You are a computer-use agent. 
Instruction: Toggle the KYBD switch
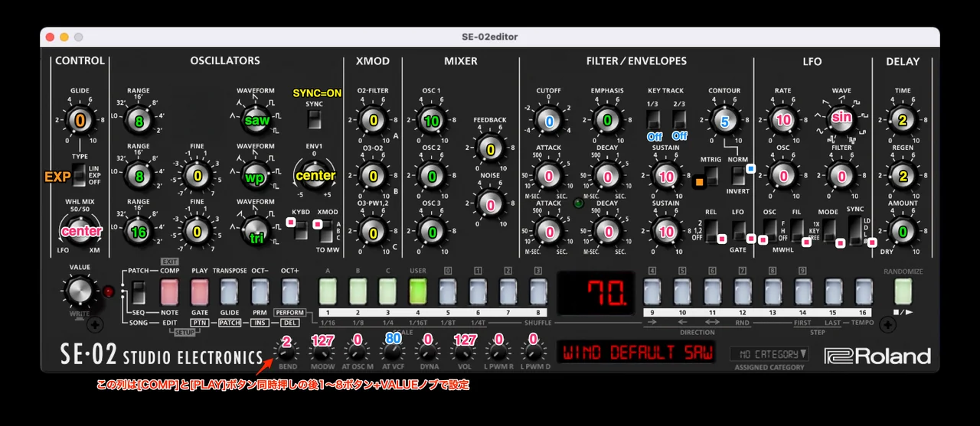coord(301,230)
